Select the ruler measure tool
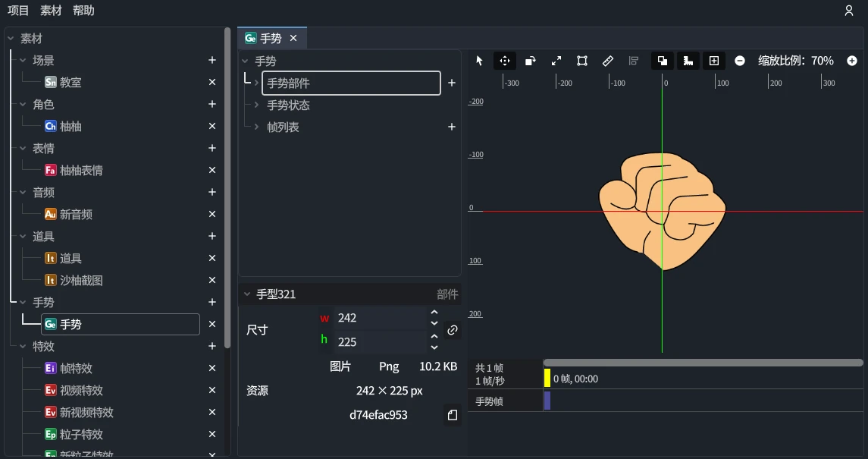868x459 pixels. coord(608,61)
